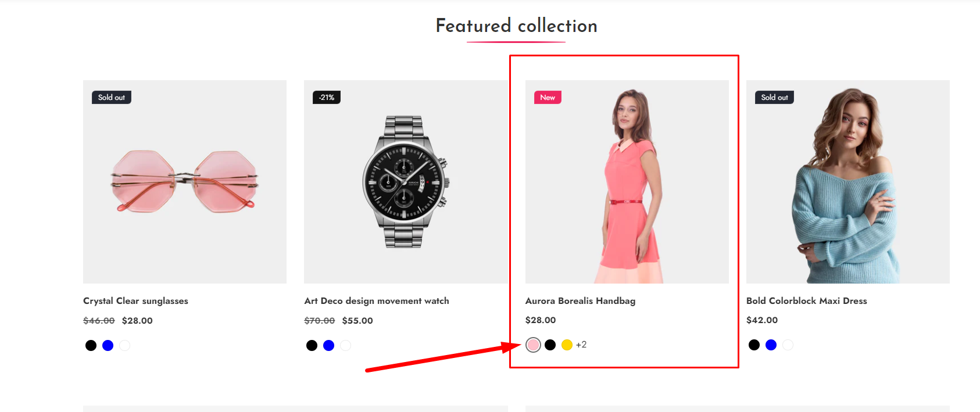Select black swatch for Crystal Clear sunglasses
The height and width of the screenshot is (412, 980).
point(91,346)
